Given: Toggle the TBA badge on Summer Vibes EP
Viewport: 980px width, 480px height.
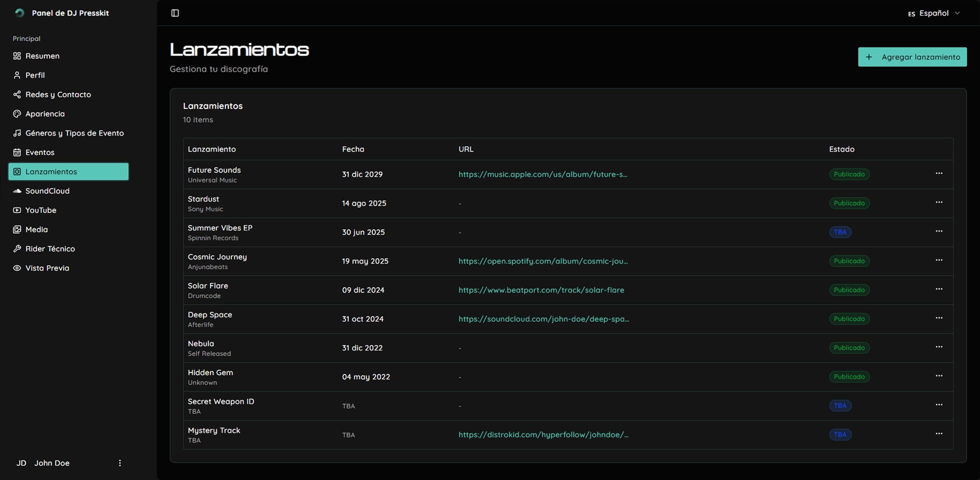Looking at the screenshot, I should point(840,232).
